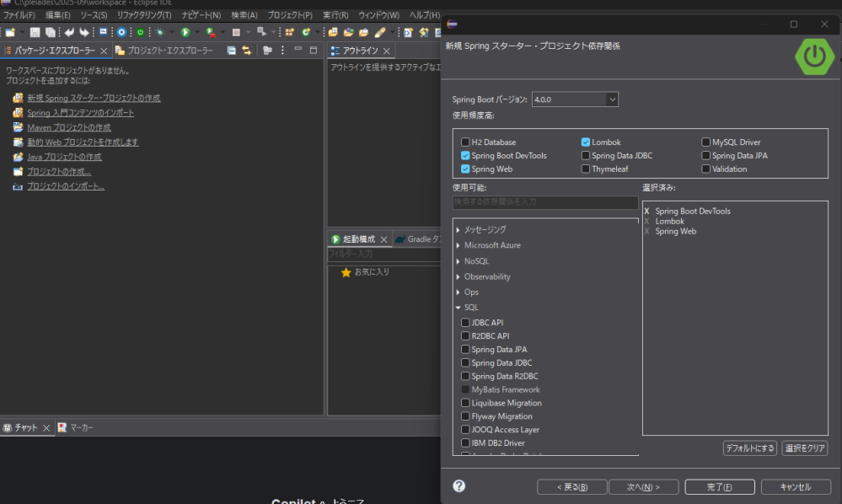
Task: Click the デフォルトにする button
Action: 749,448
